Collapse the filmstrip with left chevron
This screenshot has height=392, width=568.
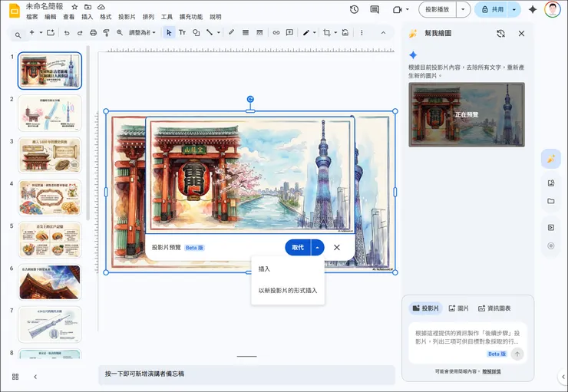tap(35, 377)
